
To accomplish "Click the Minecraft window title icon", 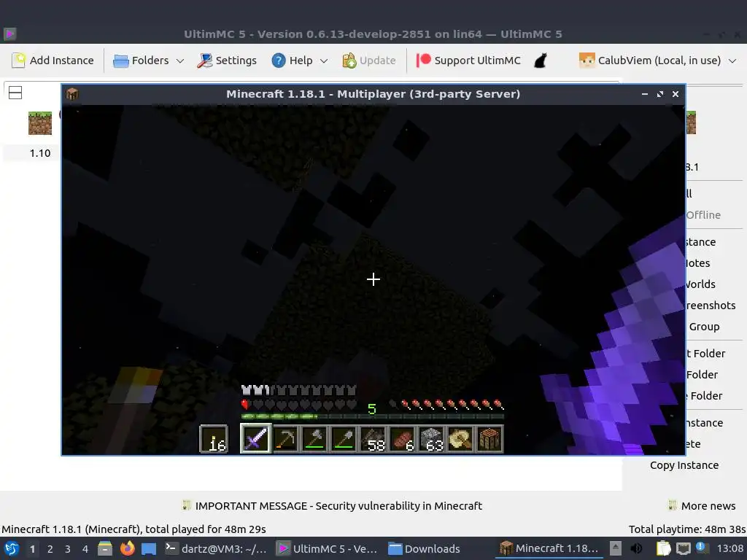I will click(72, 94).
